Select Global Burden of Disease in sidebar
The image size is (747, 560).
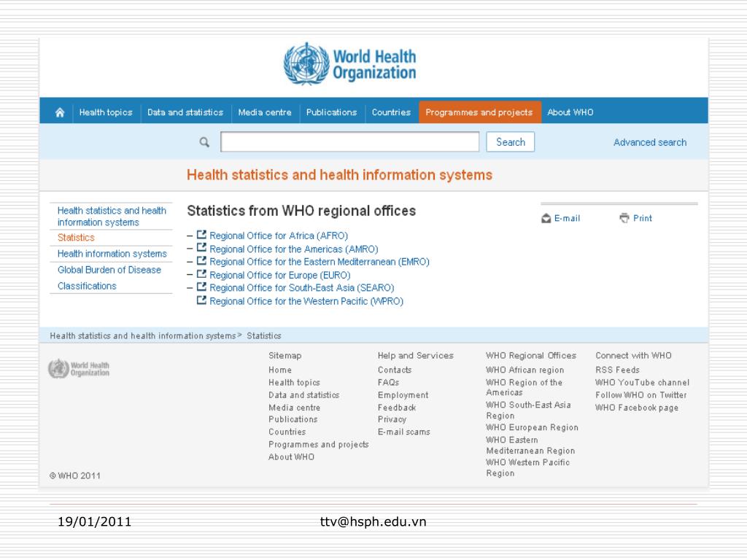(x=109, y=270)
